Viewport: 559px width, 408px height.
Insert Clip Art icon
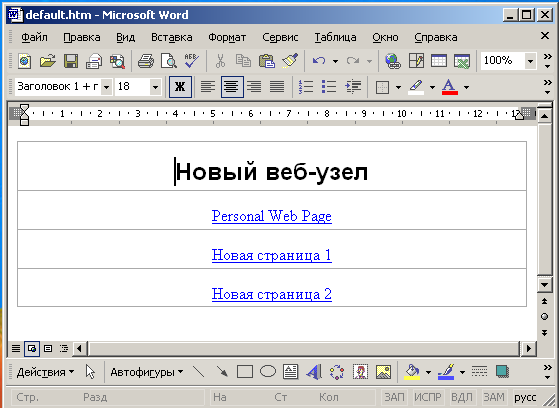[x=360, y=372]
